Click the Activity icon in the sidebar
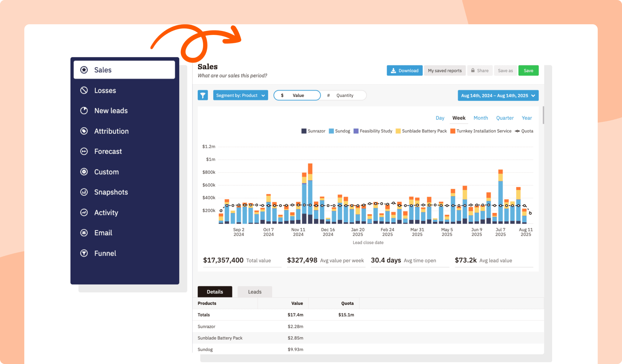Screen dimensions: 622x364 coord(84,212)
